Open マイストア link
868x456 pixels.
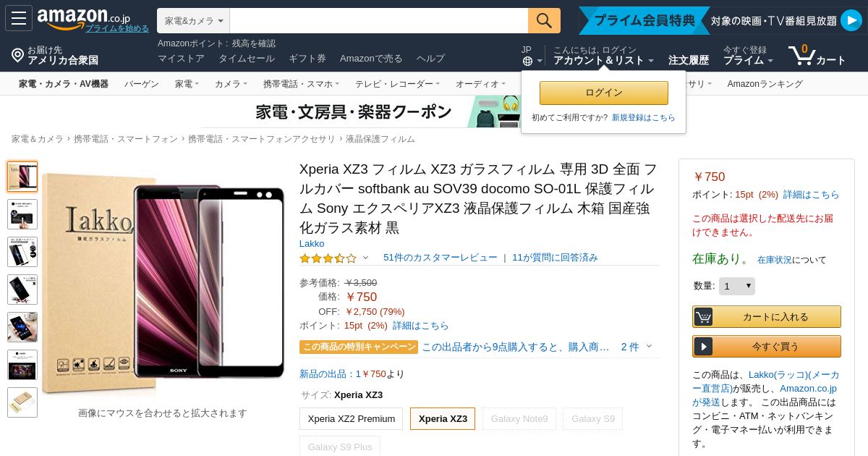[181, 59]
